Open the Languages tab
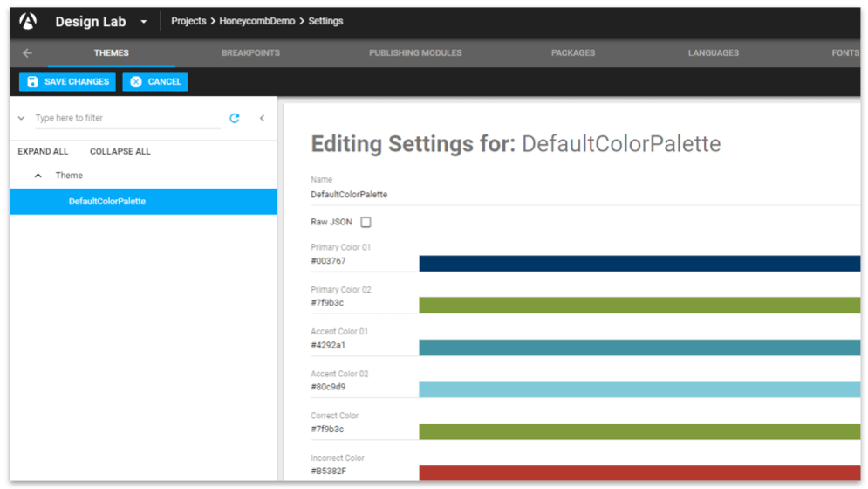This screenshot has width=868, height=489. (x=713, y=53)
